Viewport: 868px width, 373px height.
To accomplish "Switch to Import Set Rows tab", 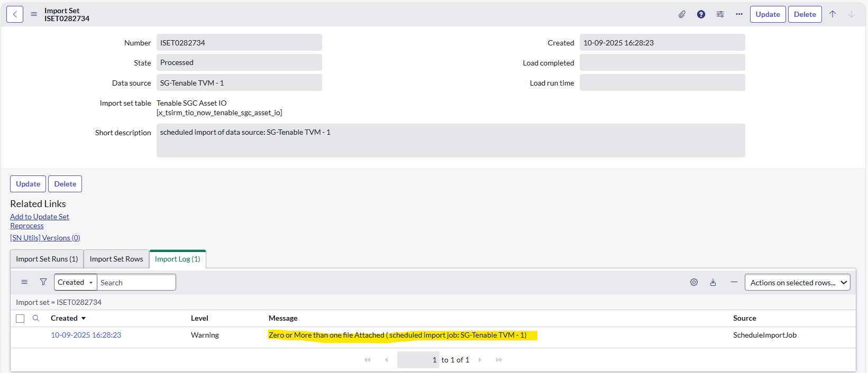I will 116,259.
